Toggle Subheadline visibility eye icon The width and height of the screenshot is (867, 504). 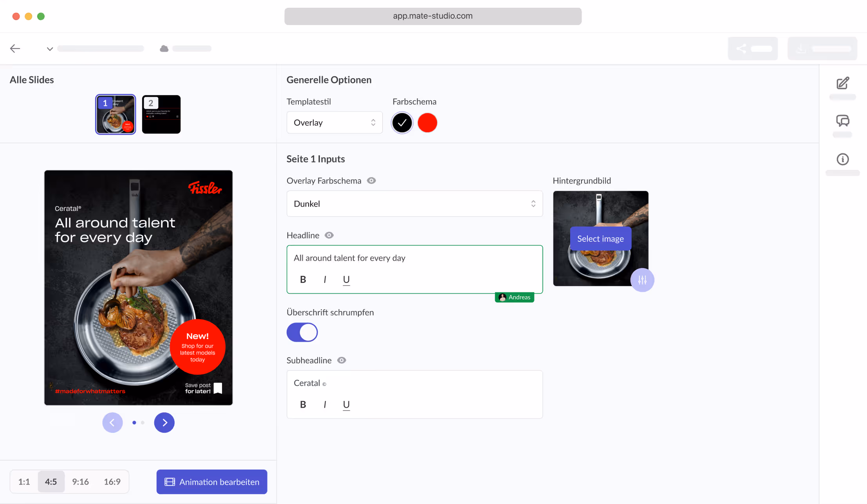click(x=342, y=360)
